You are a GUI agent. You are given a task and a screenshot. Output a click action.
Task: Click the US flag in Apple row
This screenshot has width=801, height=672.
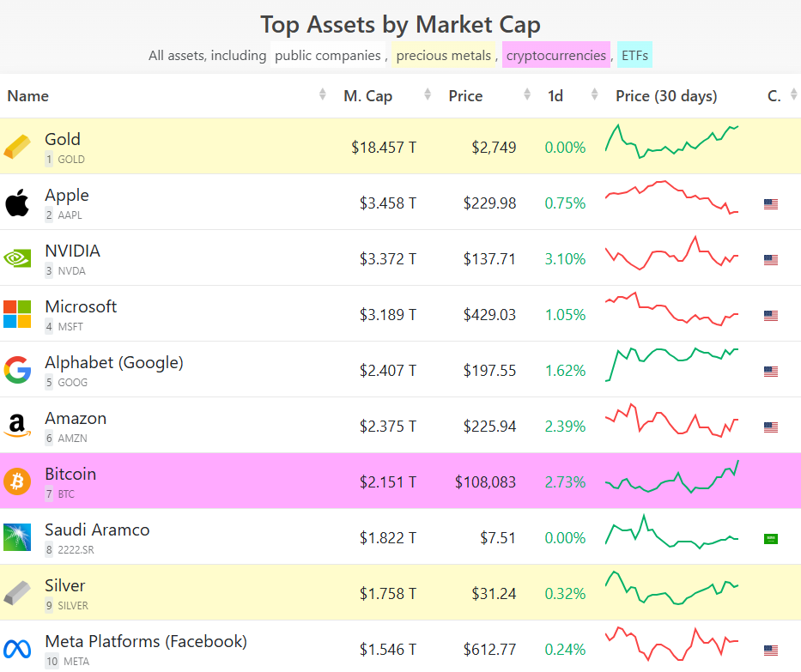(x=771, y=204)
